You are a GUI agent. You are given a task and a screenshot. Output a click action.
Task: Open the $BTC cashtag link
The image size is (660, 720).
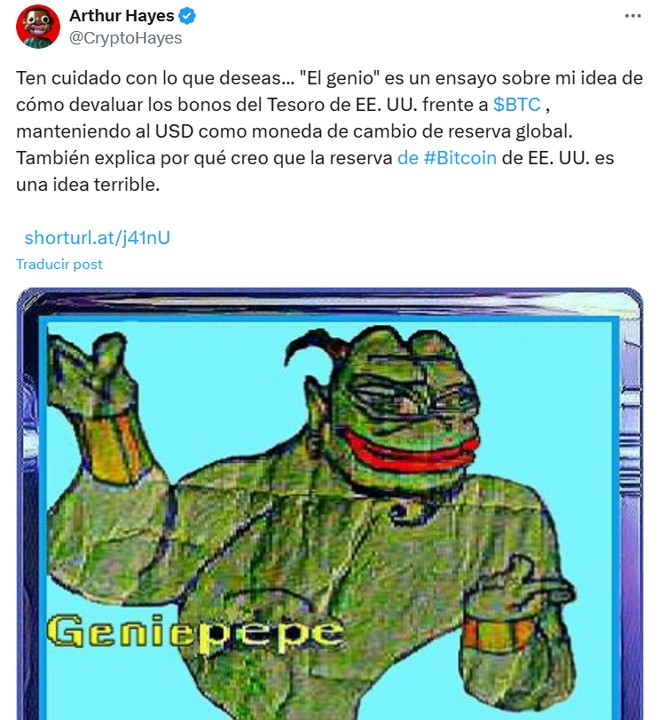tap(517, 105)
